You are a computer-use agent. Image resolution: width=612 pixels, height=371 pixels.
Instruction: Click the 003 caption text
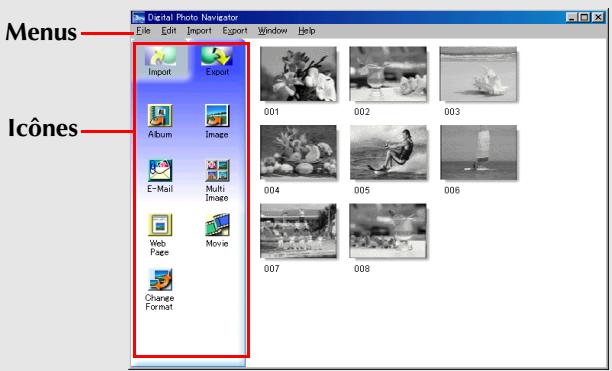click(x=452, y=112)
